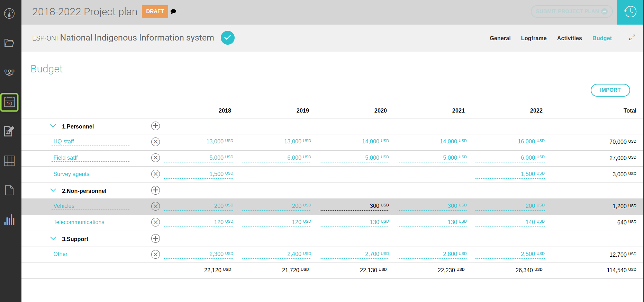
Task: Edit the Survey agents 2019 empty amount
Action: [276, 174]
